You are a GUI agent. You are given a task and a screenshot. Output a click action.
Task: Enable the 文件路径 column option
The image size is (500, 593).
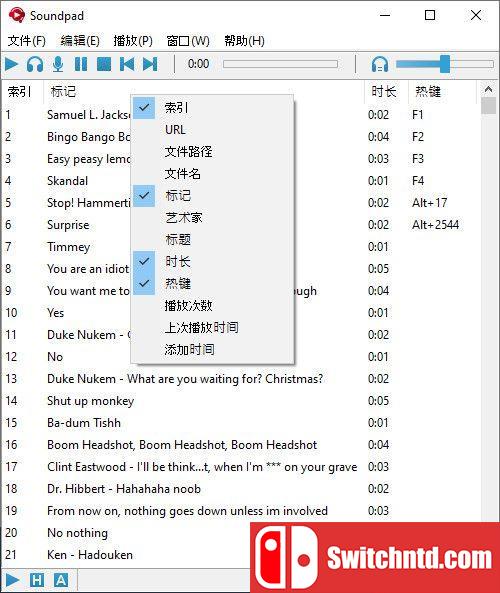(212, 152)
